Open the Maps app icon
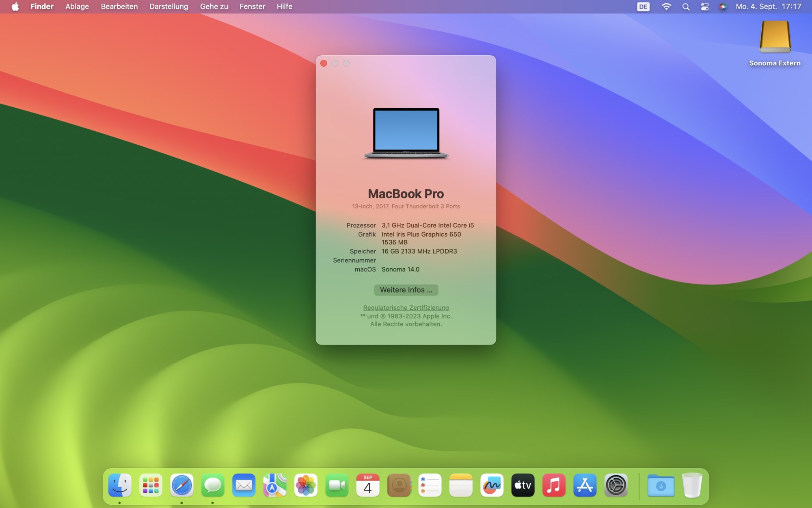The image size is (812, 508). point(274,485)
